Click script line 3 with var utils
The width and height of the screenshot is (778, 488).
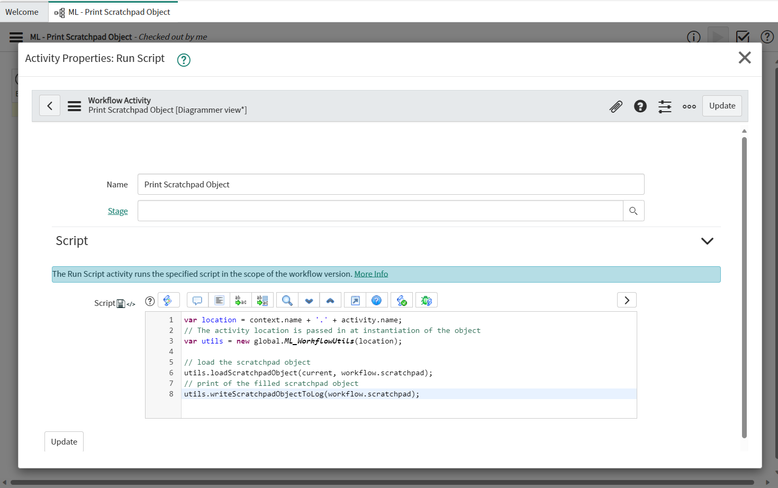pyautogui.click(x=293, y=341)
